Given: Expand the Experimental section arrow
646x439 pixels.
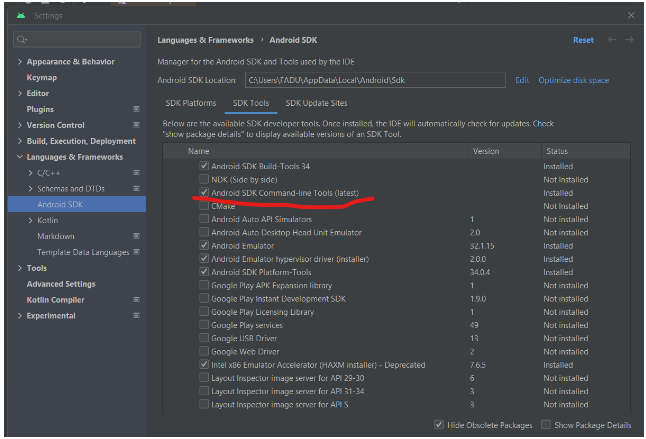Looking at the screenshot, I should 20,315.
